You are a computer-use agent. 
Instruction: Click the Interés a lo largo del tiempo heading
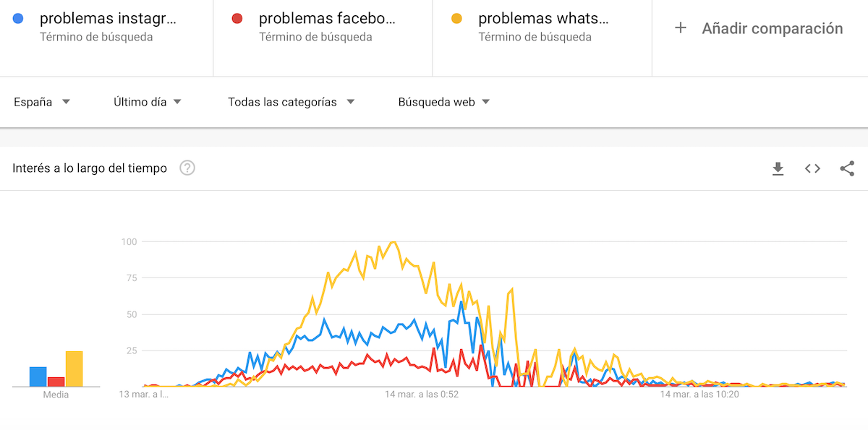pyautogui.click(x=90, y=168)
